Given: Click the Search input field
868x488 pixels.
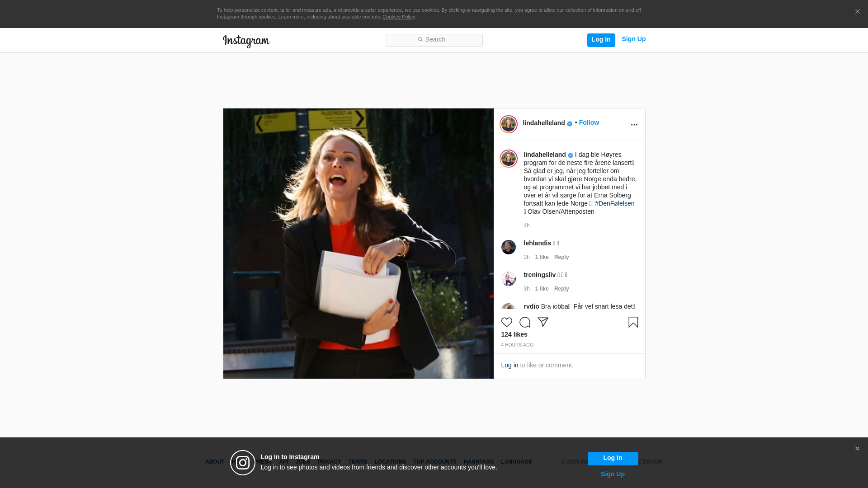Looking at the screenshot, I should coord(434,40).
